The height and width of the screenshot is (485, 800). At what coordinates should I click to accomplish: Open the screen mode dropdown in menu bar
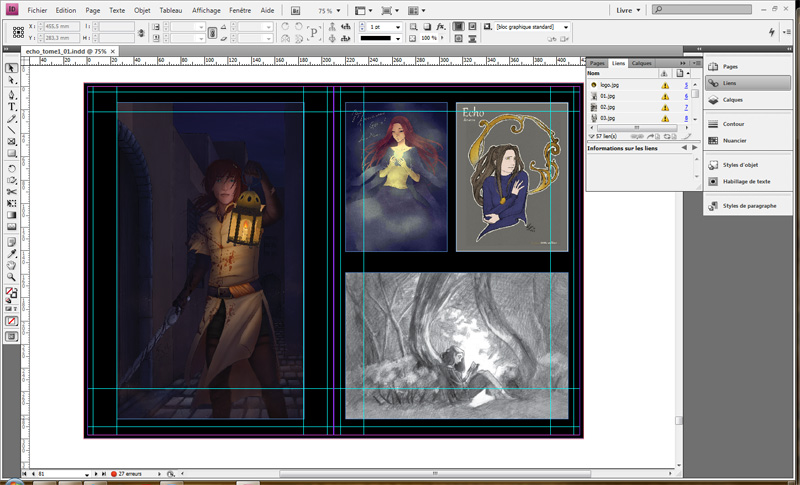(391, 11)
